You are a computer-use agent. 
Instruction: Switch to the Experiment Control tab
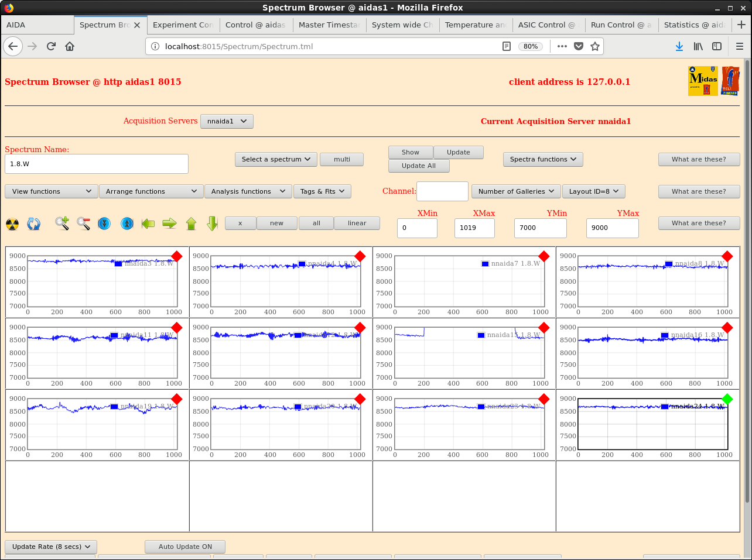[183, 25]
